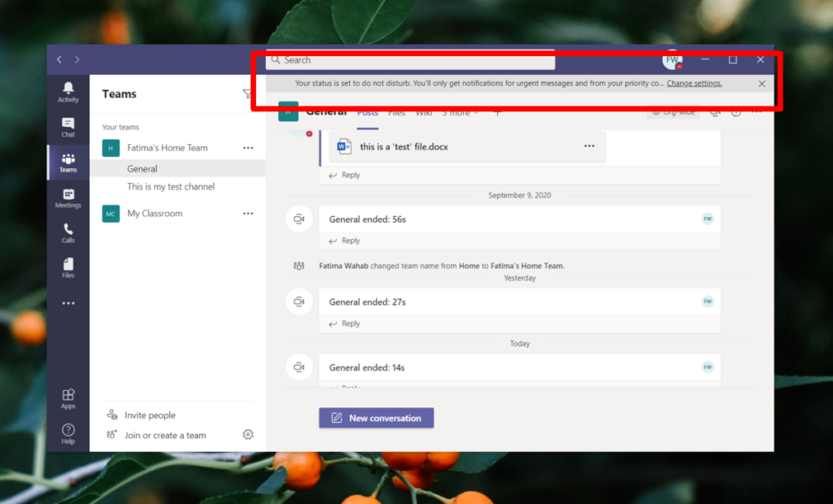The image size is (833, 504).
Task: Open options for My Classroom
Action: coord(247,213)
